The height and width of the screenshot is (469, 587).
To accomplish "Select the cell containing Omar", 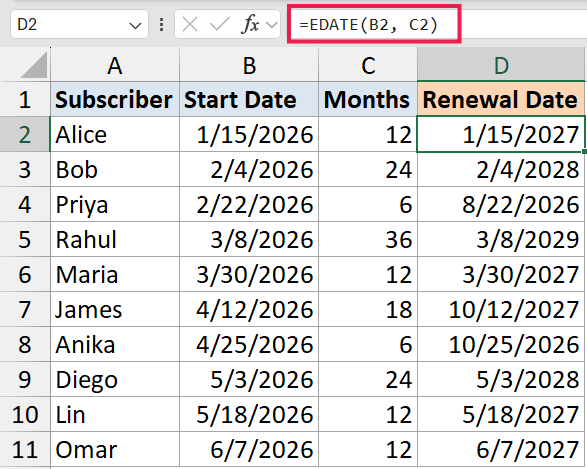I will [x=115, y=449].
